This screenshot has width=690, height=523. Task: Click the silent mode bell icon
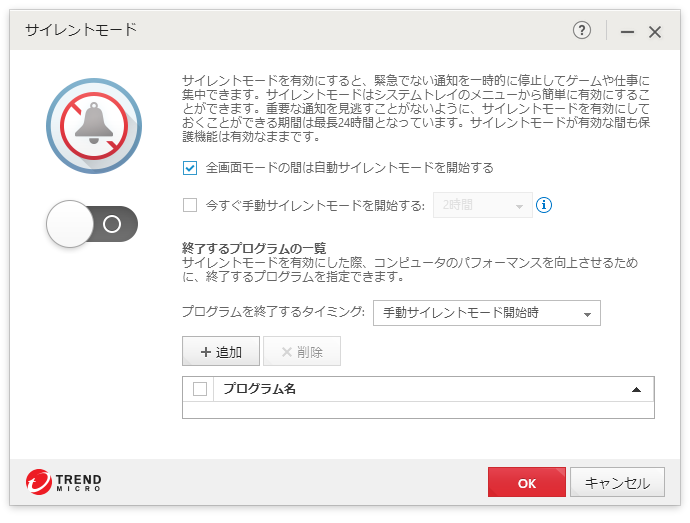[94, 124]
